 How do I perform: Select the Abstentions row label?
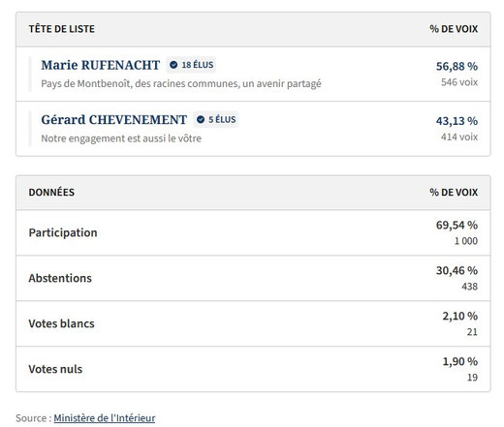60,278
